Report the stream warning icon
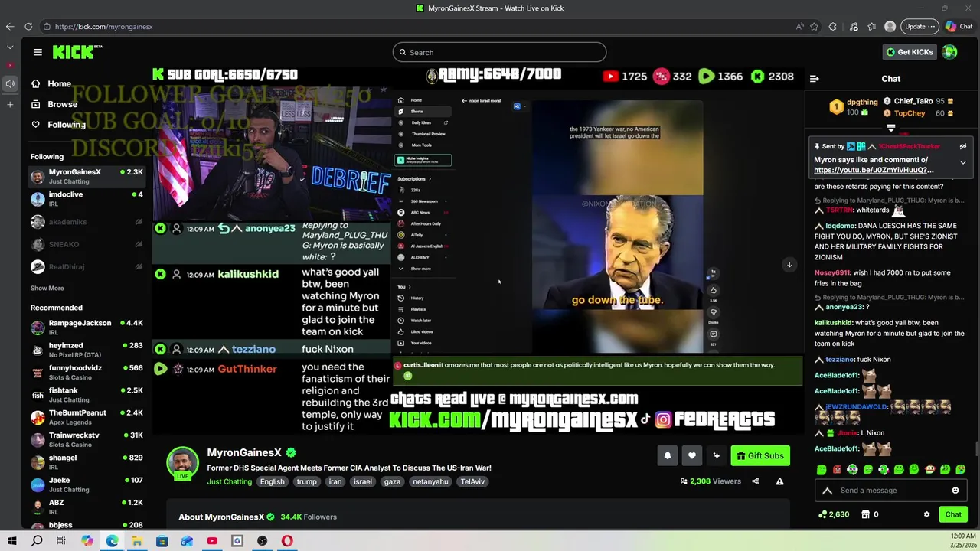 [x=779, y=481]
